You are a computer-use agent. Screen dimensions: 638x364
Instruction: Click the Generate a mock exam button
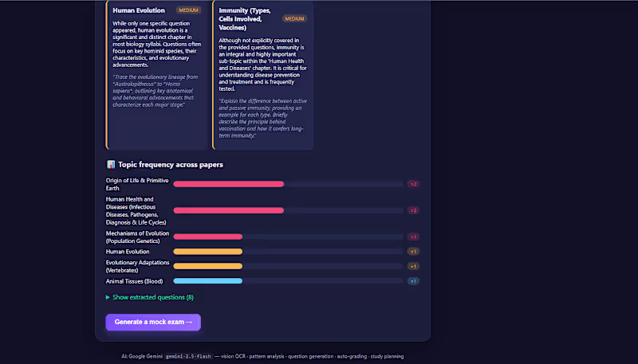click(153, 322)
